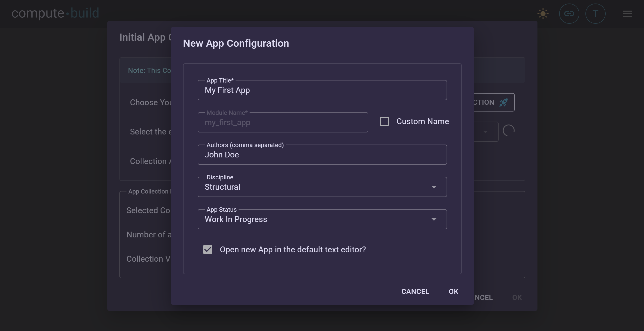The image size is (644, 331).
Task: Open the user avatar marked T
Action: (595, 13)
